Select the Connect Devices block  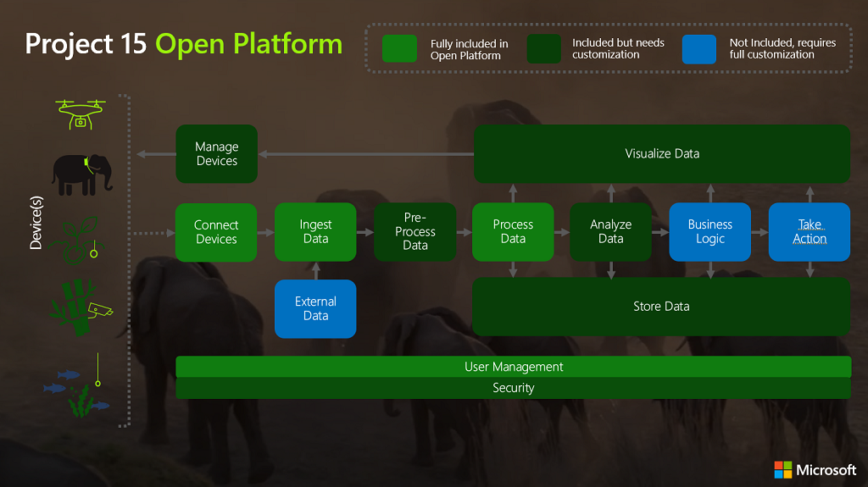216,232
